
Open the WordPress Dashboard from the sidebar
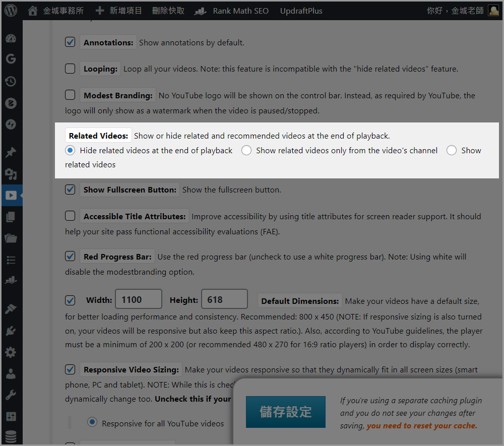click(11, 38)
